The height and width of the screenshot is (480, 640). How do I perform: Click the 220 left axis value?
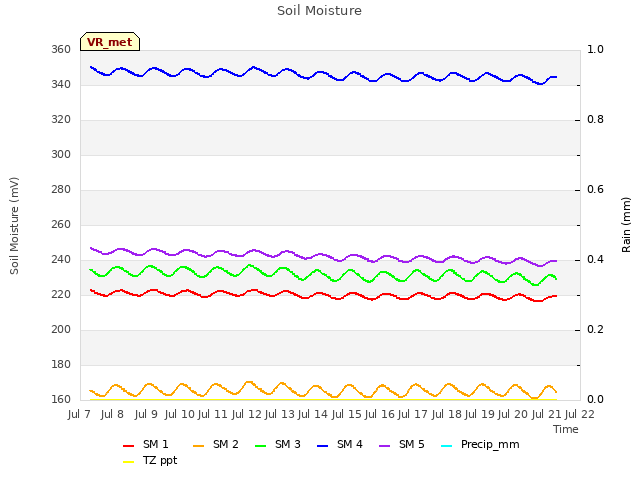point(61,295)
